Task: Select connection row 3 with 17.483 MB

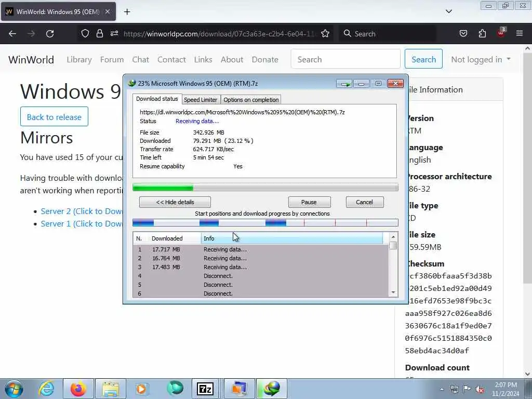Action: click(x=261, y=267)
